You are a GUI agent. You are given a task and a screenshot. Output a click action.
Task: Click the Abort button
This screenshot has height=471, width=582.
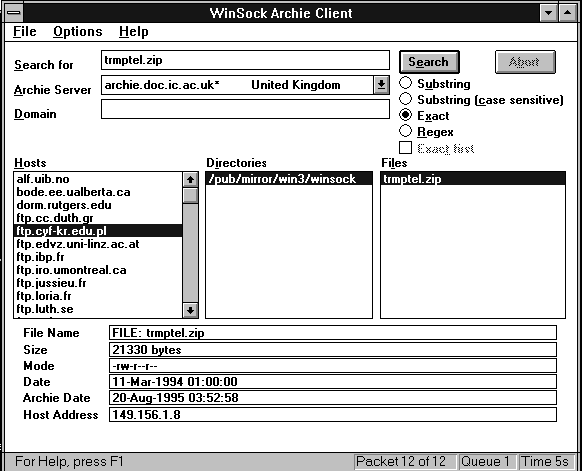[525, 62]
